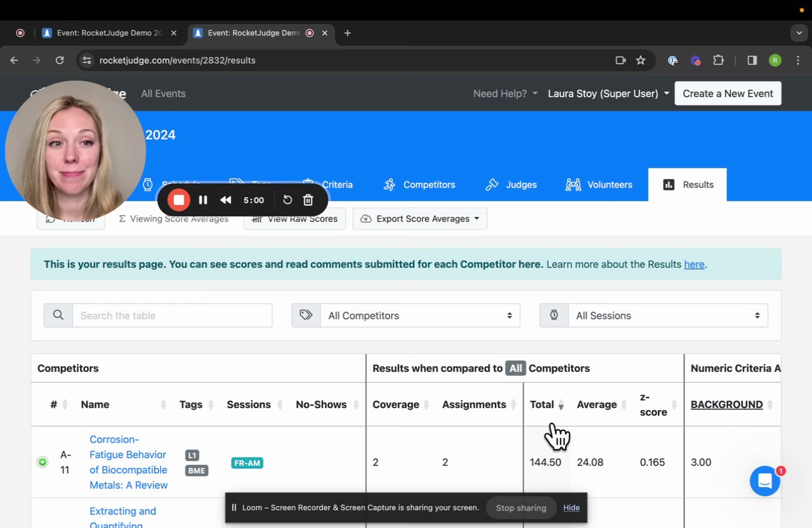
Task: Sort the table by Assignments
Action: point(480,404)
